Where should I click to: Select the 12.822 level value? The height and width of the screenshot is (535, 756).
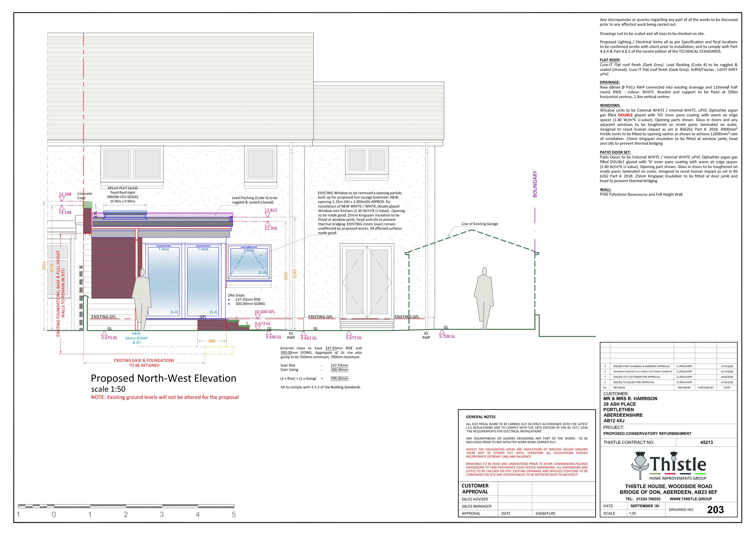point(271,210)
